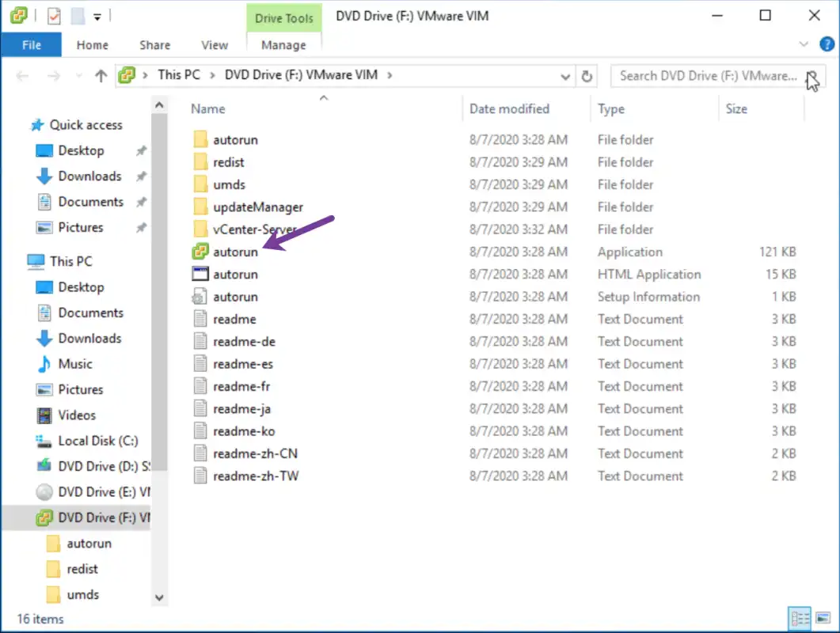Open pinned Documents under Quick access

point(90,202)
